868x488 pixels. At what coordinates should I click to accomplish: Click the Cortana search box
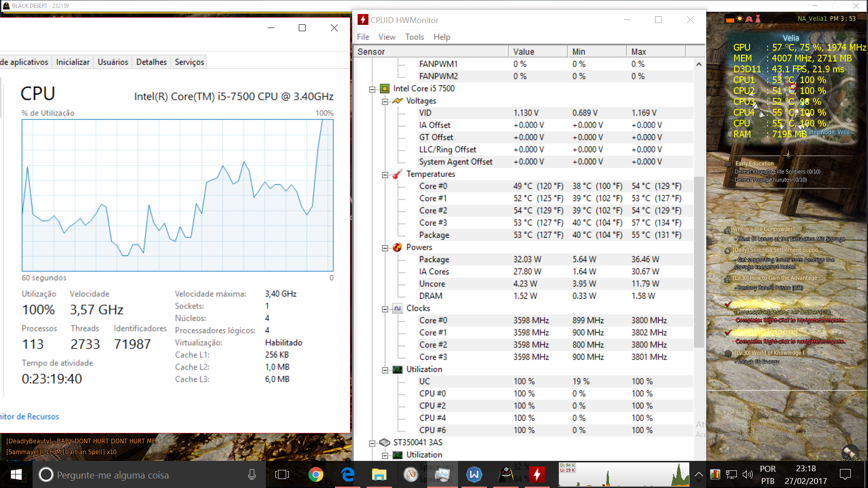pos(149,474)
